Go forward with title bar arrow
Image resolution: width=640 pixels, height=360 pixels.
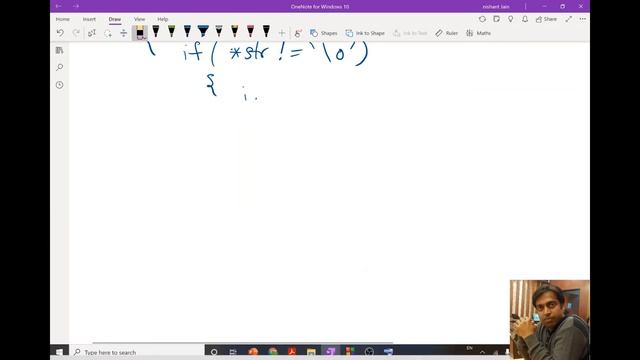(76, 6)
